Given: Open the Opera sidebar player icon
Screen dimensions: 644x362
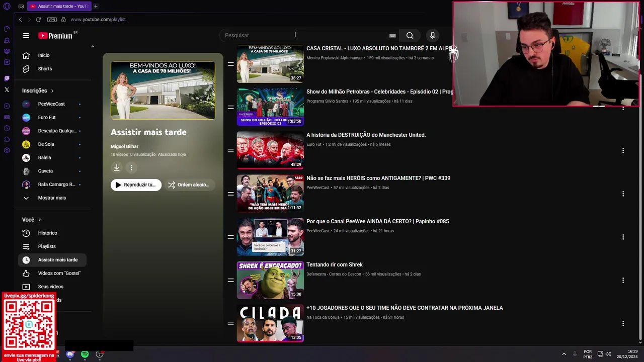Looking at the screenshot, I should pos(7,106).
